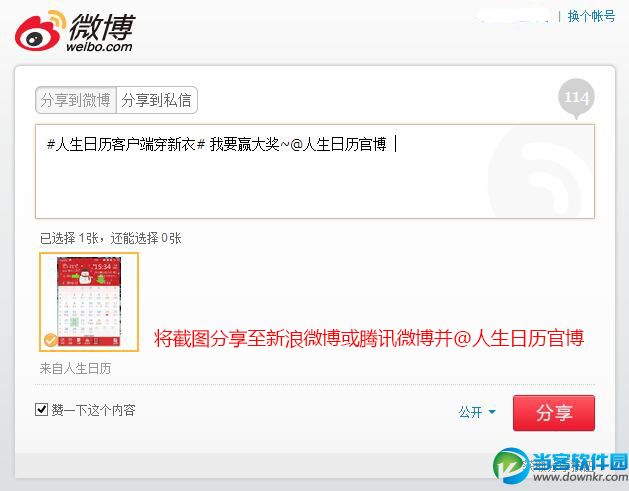Image resolution: width=629 pixels, height=491 pixels.
Task: Click the 已选择1张 image count label
Action: (x=110, y=238)
